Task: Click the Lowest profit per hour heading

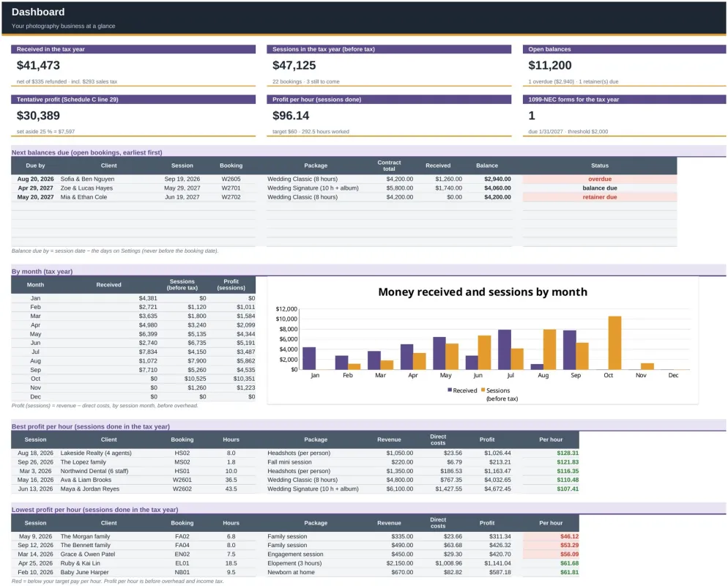Action: point(94,510)
